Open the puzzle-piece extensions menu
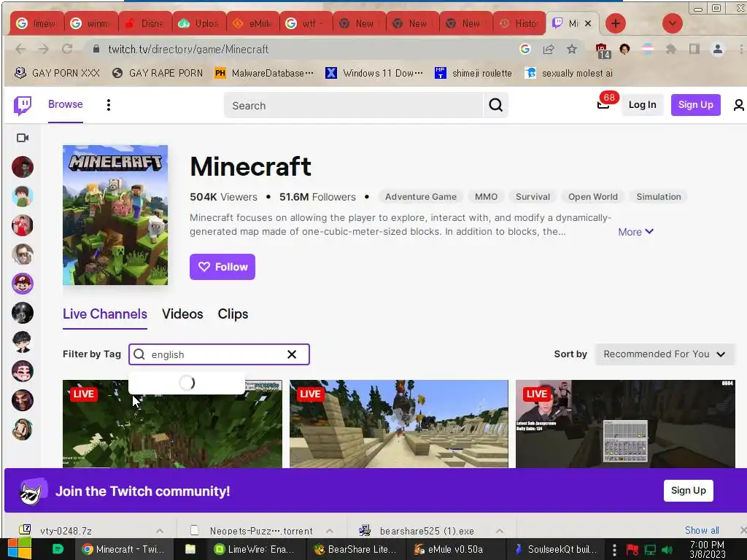 [671, 49]
